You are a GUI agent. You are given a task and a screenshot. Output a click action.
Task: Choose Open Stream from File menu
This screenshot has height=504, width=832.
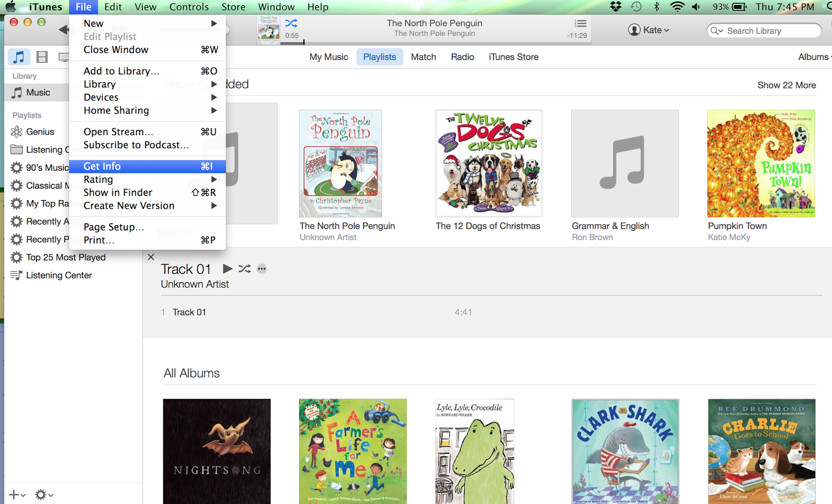pyautogui.click(x=148, y=132)
